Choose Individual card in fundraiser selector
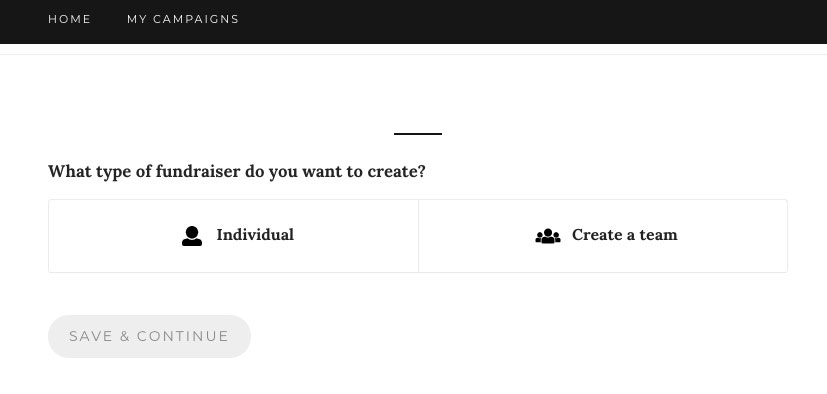 [233, 236]
